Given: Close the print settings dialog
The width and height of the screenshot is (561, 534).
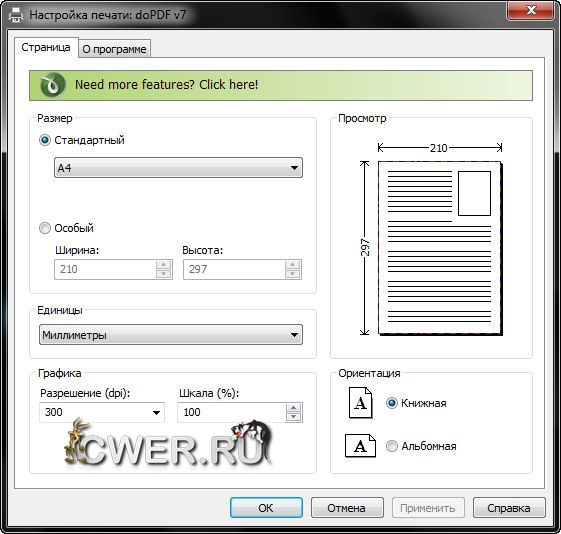Looking at the screenshot, I should click(531, 11).
